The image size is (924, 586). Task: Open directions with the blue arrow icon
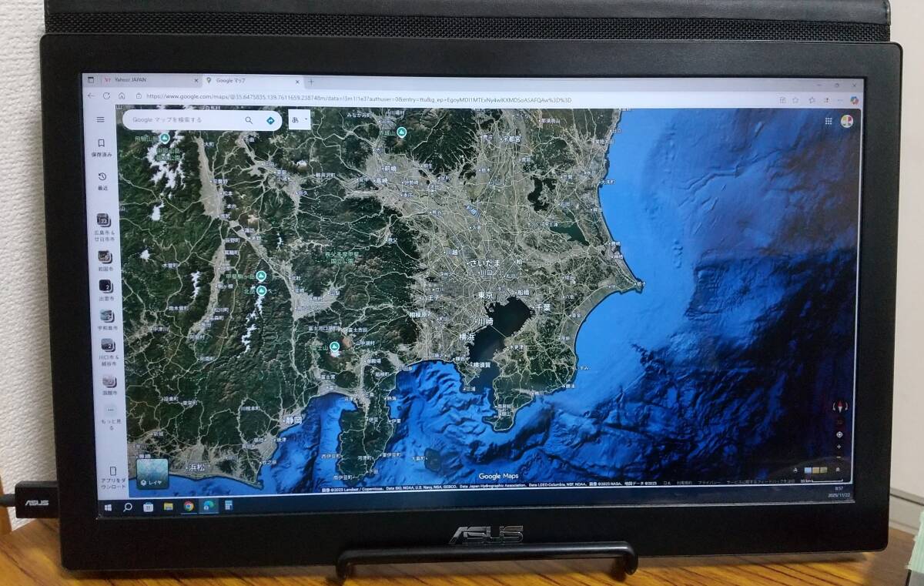270,121
